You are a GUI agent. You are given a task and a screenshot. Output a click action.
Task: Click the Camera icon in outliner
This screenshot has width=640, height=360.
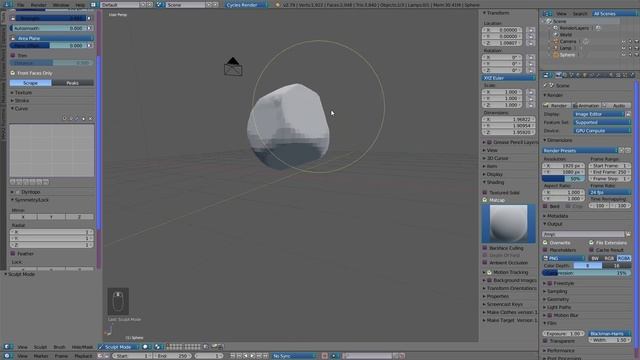(556, 41)
